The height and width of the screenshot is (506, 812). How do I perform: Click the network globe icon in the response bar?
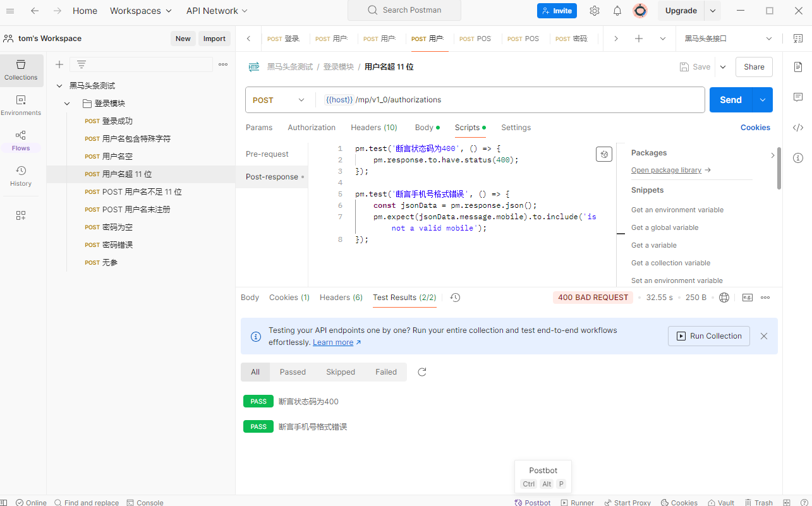click(724, 298)
